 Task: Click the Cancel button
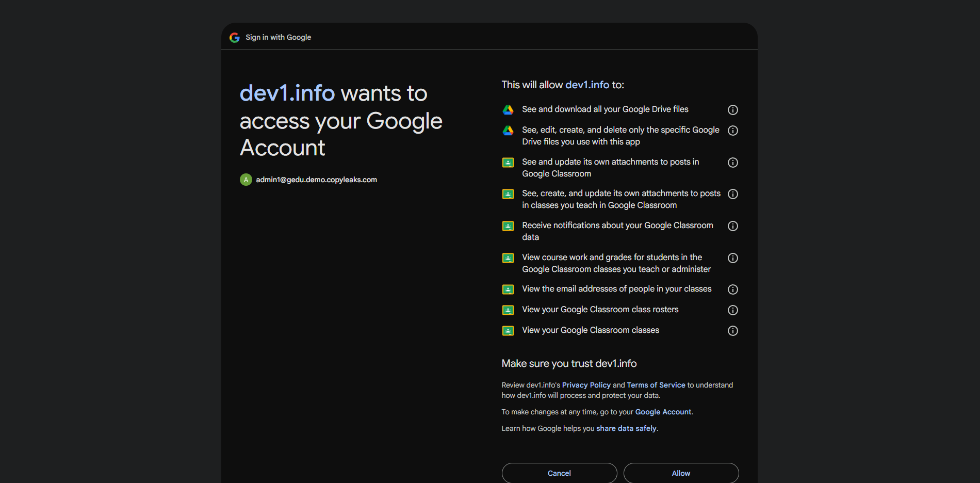click(x=559, y=473)
